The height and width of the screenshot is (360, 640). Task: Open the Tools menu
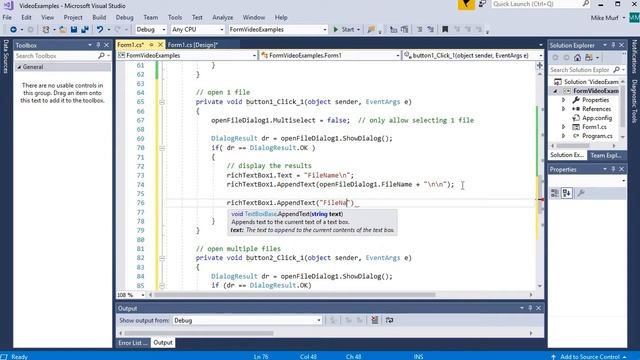point(175,18)
